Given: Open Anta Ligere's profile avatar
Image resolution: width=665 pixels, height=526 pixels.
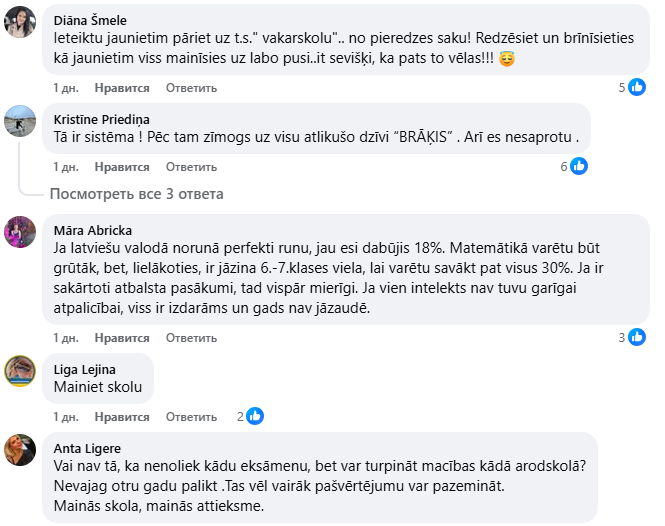Looking at the screenshot, I should click(21, 450).
